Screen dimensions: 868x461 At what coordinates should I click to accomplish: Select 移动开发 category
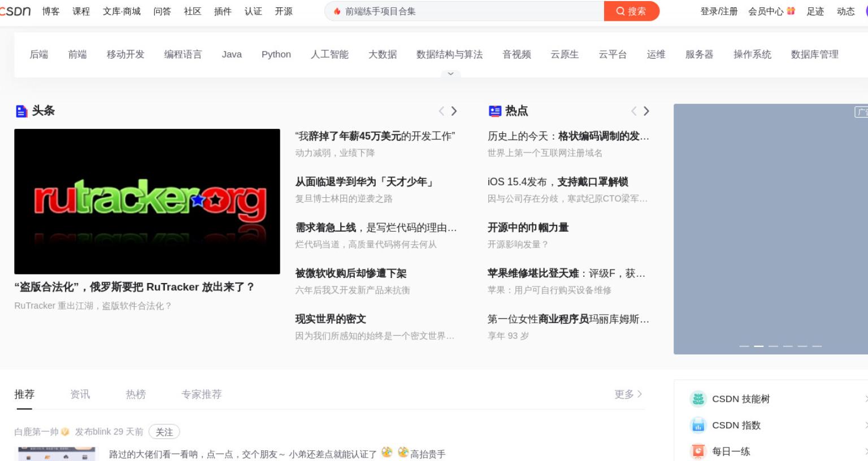[x=125, y=55]
